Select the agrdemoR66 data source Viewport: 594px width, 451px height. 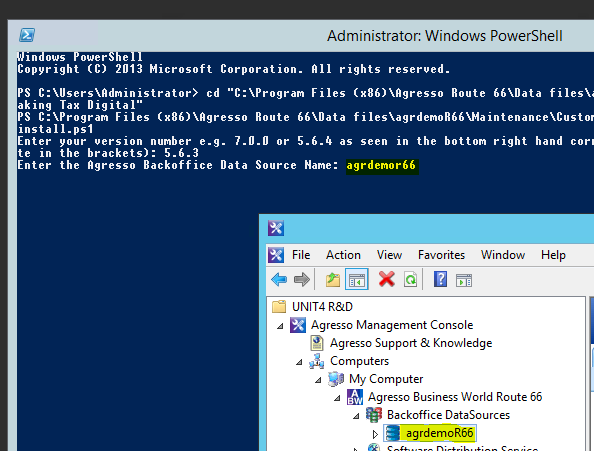(439, 433)
